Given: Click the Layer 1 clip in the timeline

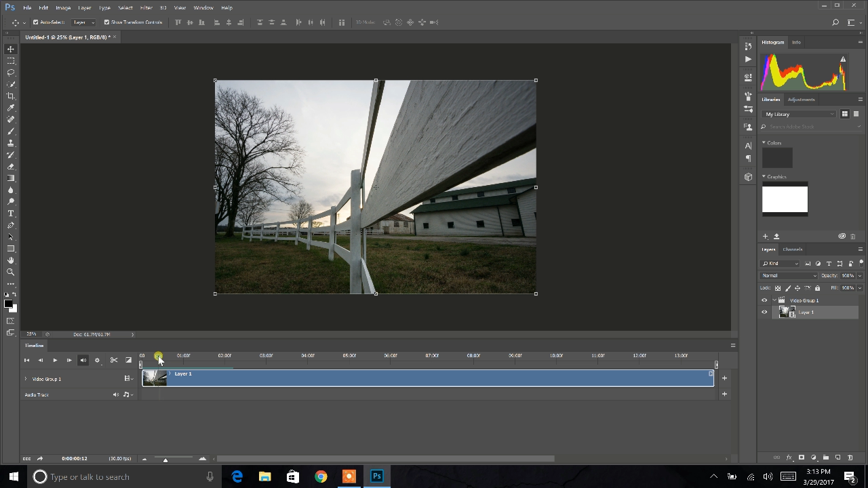Looking at the screenshot, I should point(428,378).
